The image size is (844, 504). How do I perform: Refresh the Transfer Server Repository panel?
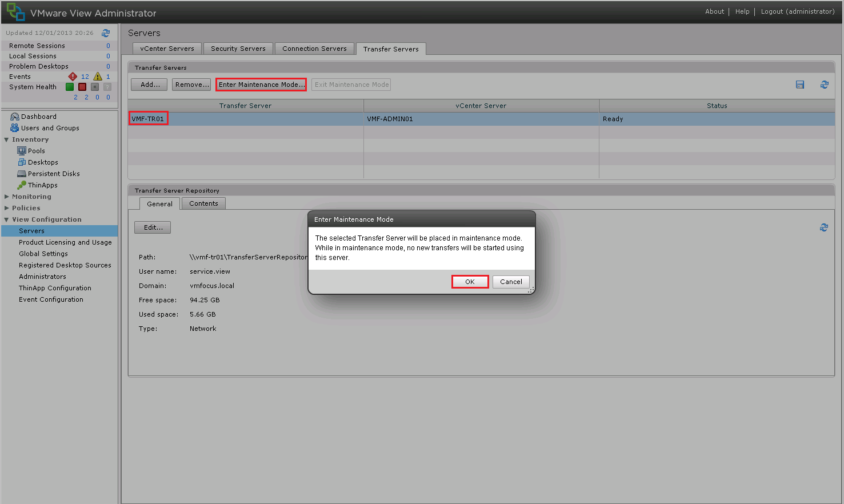823,227
